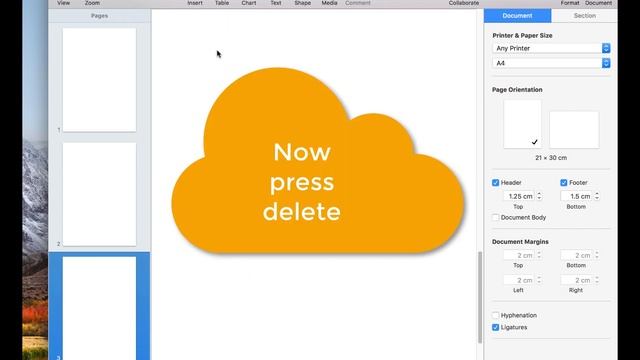Open the View toolbar item
The width and height of the screenshot is (640, 360).
pos(63,3)
